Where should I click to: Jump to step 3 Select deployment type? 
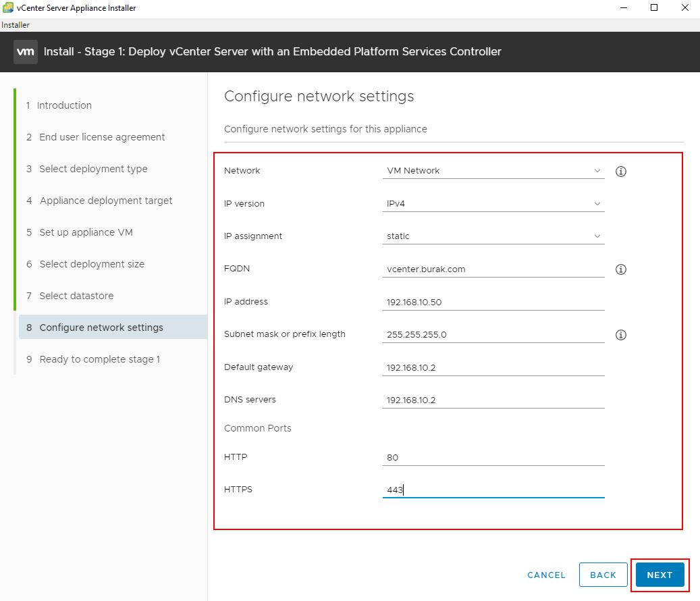point(86,169)
